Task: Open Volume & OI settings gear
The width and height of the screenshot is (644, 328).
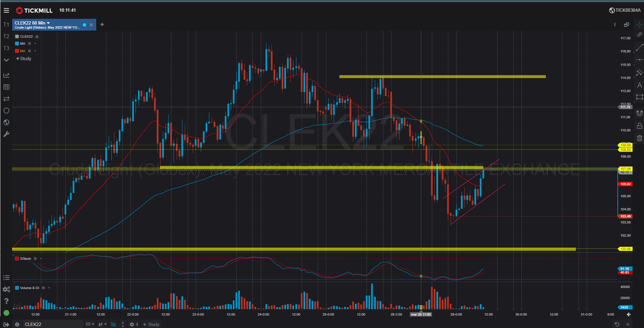Action: click(x=43, y=288)
